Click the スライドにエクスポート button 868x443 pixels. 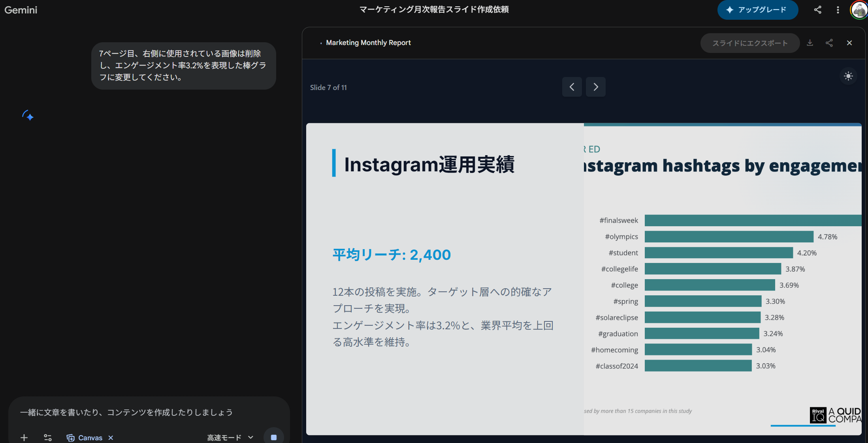[x=750, y=43]
